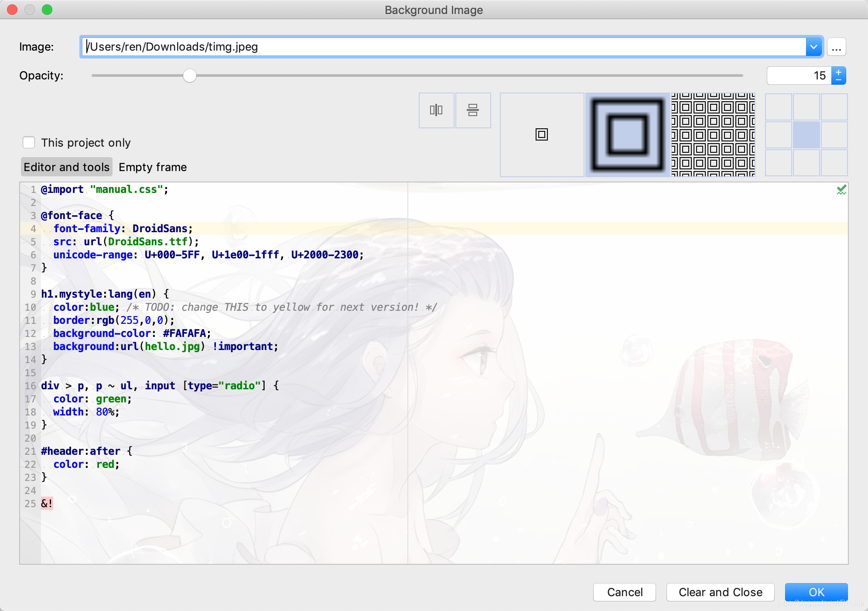
Task: Select tiled pattern fill mode
Action: [713, 134]
